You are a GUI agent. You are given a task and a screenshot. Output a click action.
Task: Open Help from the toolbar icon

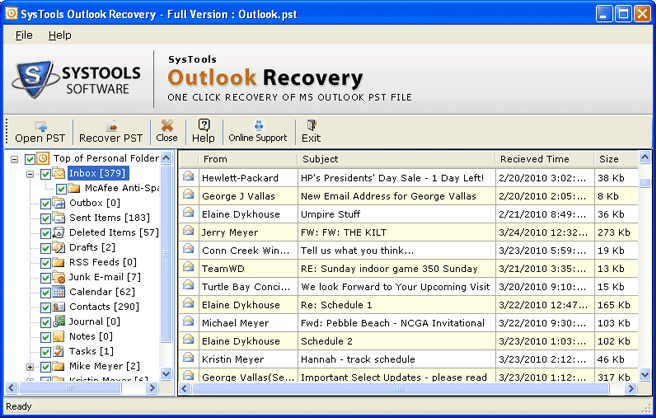tap(204, 126)
